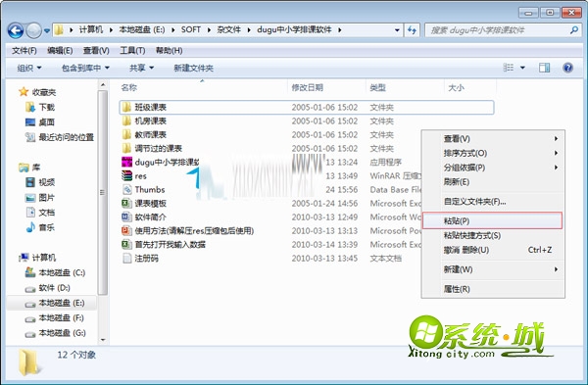The width and height of the screenshot is (588, 385).
Task: Open the recent pages dropdown arrow
Action: [47, 30]
